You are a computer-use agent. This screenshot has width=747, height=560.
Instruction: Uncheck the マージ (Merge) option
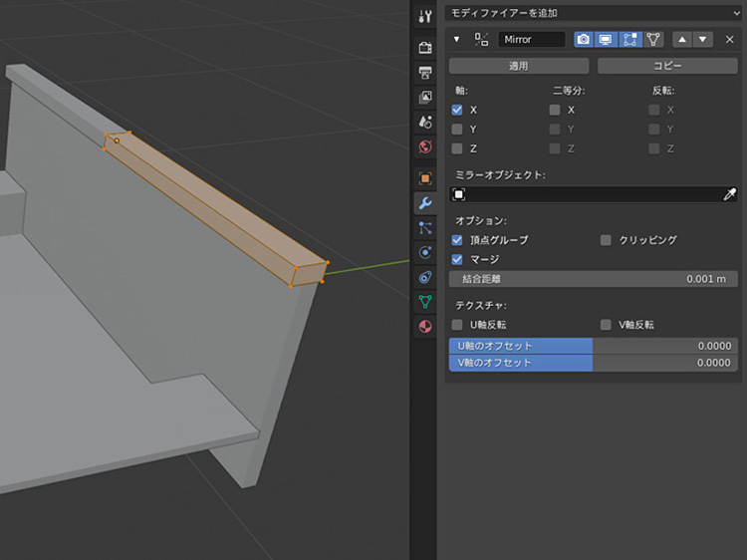pyautogui.click(x=457, y=259)
